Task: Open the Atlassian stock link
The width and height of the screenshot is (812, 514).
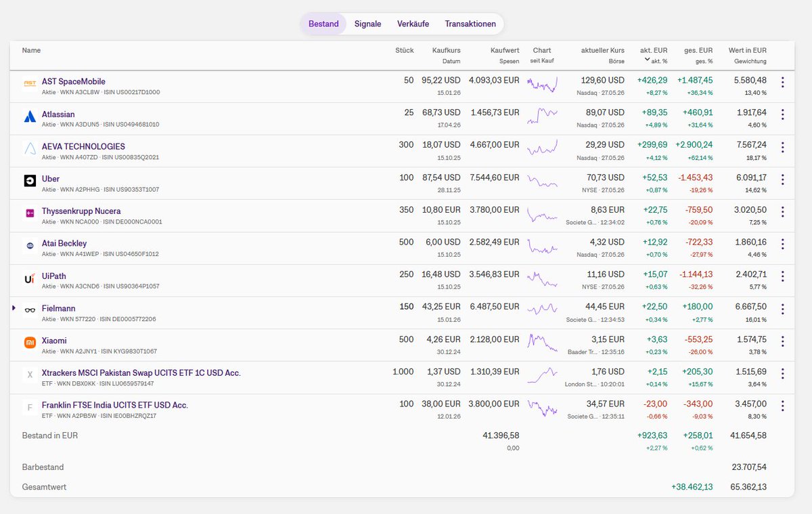Action: click(x=58, y=114)
